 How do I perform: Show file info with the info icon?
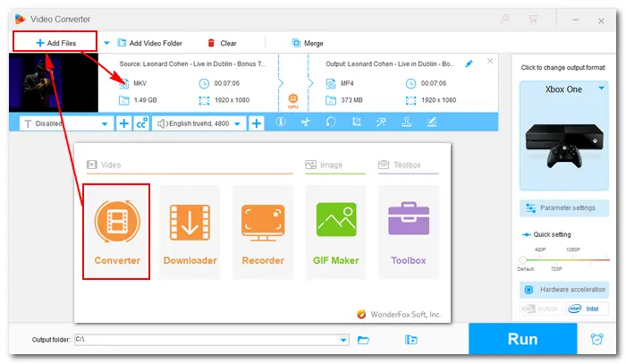coord(281,122)
